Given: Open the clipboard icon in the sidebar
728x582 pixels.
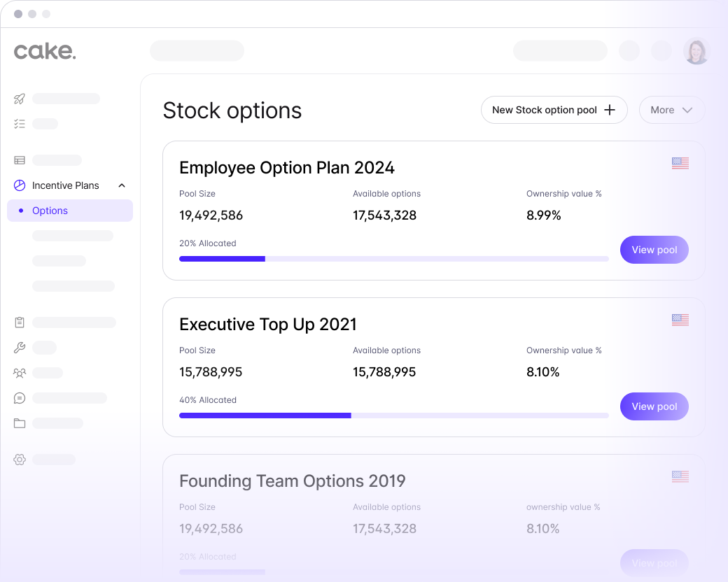Looking at the screenshot, I should [19, 322].
